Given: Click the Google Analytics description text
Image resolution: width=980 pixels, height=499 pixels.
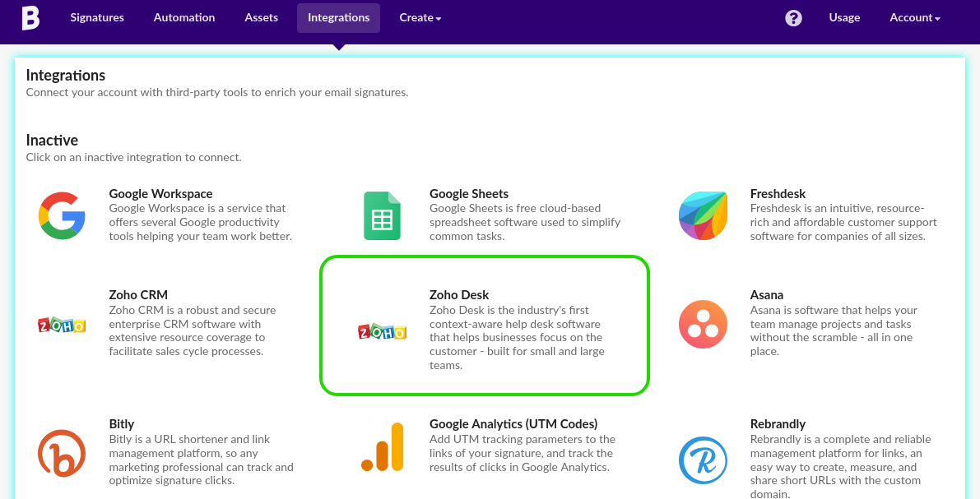Looking at the screenshot, I should pos(523,453).
